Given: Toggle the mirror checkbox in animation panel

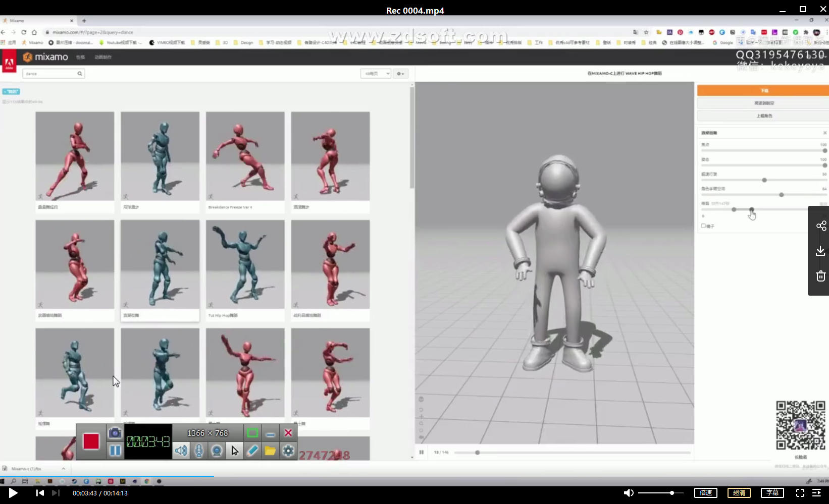Looking at the screenshot, I should click(x=703, y=226).
